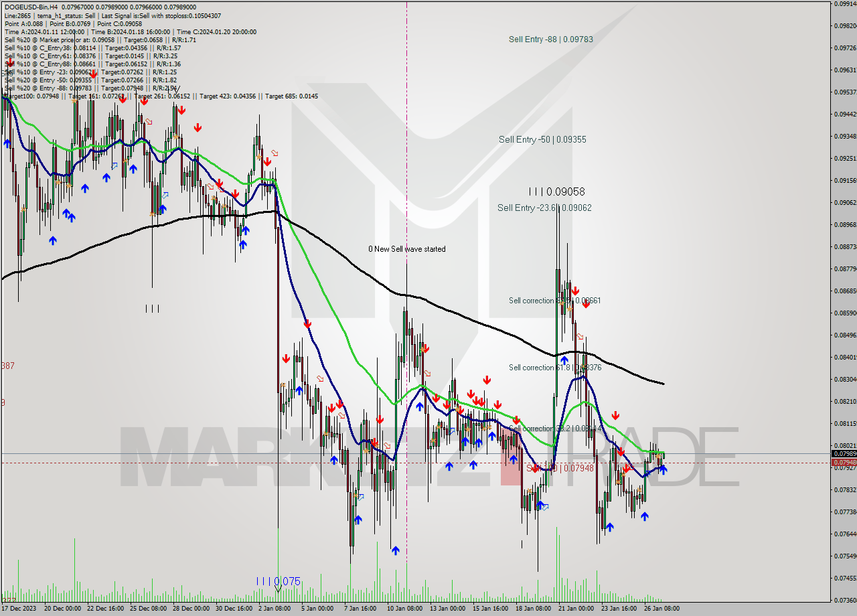Click the 'Sell %10 @ C_Entry61' line
The width and height of the screenshot is (857, 616).
(x=90, y=56)
